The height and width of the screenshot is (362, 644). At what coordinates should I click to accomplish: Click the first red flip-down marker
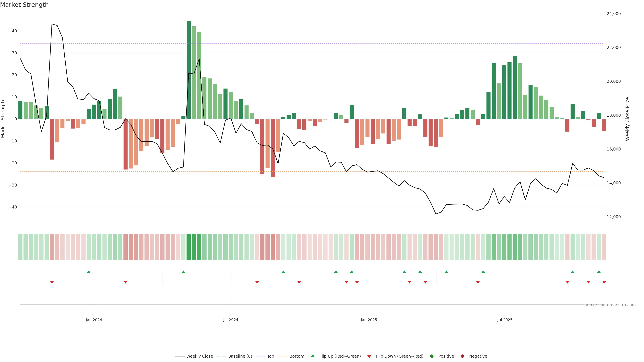[x=52, y=282]
